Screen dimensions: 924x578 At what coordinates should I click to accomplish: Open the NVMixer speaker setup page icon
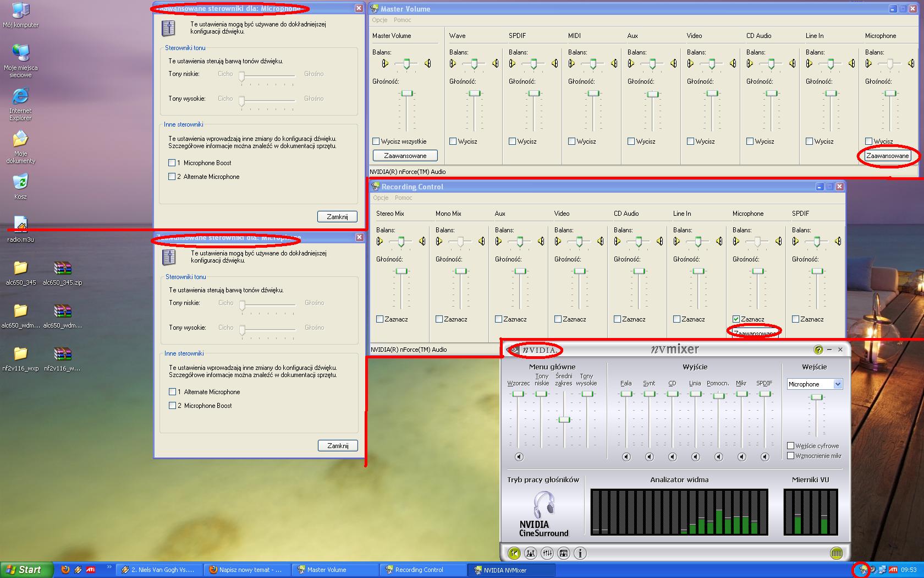point(531,553)
